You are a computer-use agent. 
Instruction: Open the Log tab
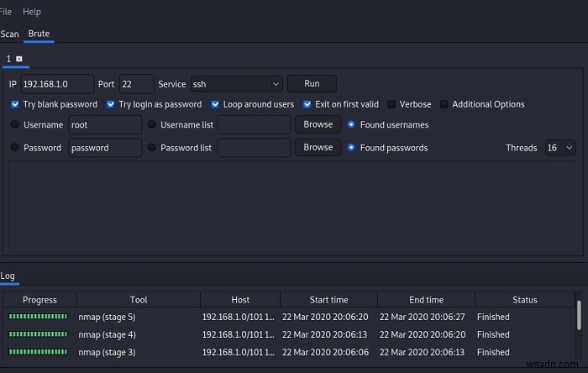click(x=8, y=276)
